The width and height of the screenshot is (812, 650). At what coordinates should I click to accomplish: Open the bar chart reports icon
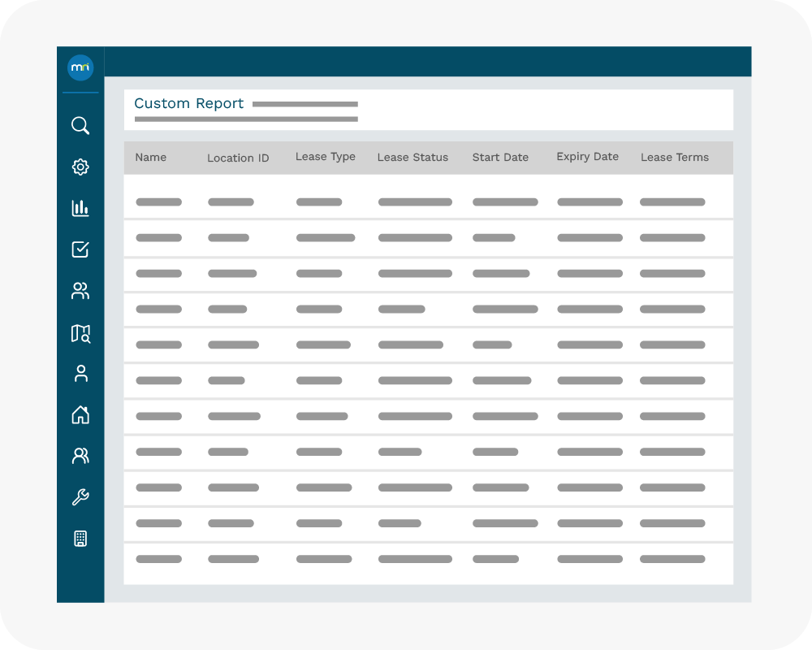point(80,209)
